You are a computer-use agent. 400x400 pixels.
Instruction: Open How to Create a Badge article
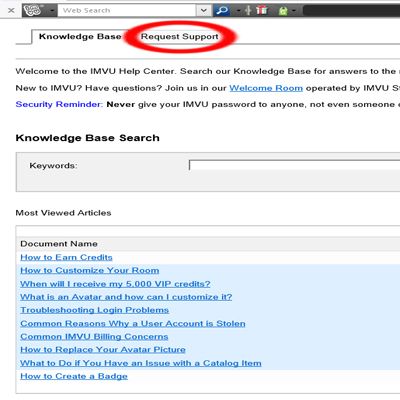point(74,376)
